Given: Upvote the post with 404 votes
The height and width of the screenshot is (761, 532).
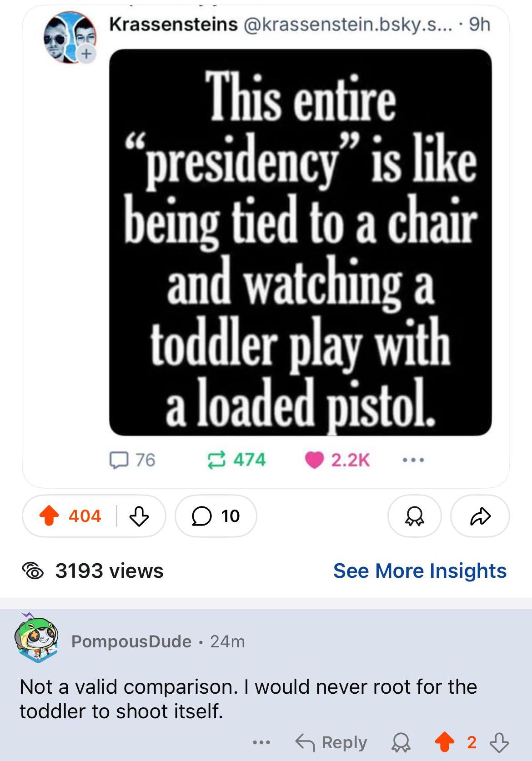Looking at the screenshot, I should click(50, 516).
